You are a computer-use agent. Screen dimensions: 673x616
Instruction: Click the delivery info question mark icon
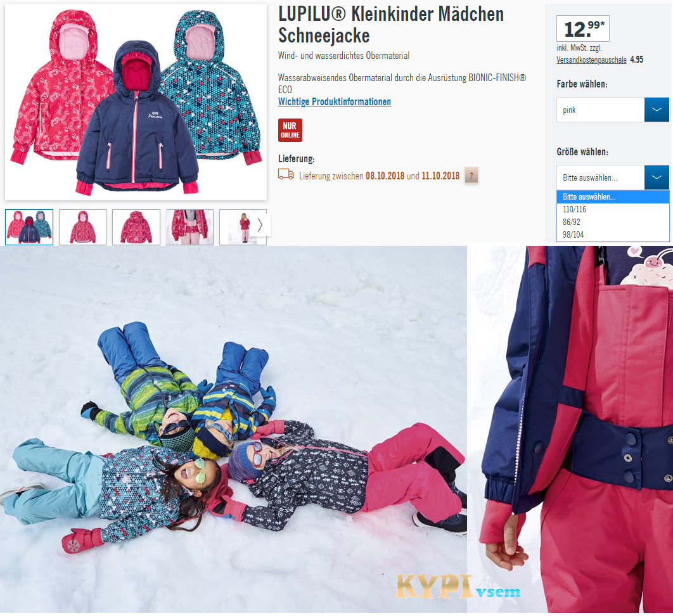tap(471, 175)
